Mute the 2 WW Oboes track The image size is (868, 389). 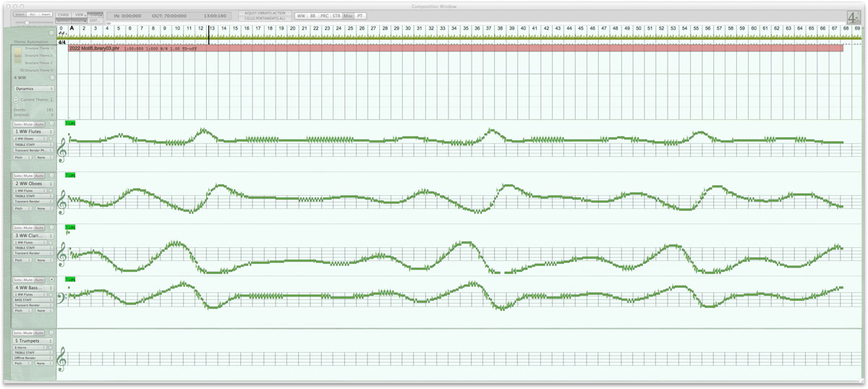29,176
